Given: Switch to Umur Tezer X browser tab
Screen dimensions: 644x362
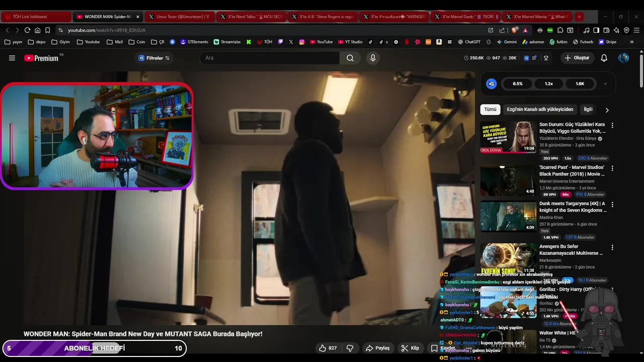Looking at the screenshot, I should (179, 17).
